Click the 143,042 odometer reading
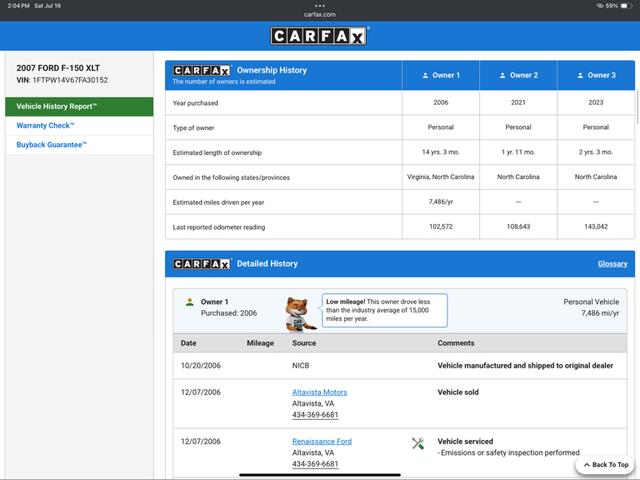The height and width of the screenshot is (480, 640). coord(596,227)
